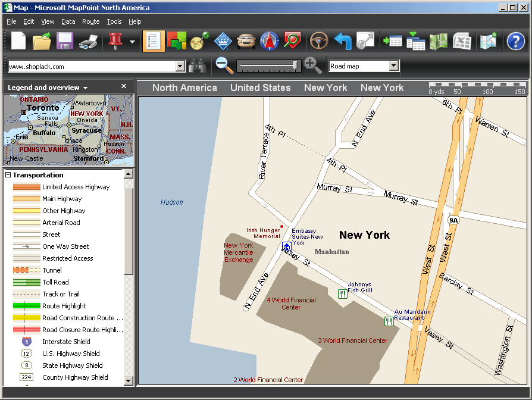Open the Legend and overview dropdown arrow
Screen dimensions: 532x400
pos(85,88)
